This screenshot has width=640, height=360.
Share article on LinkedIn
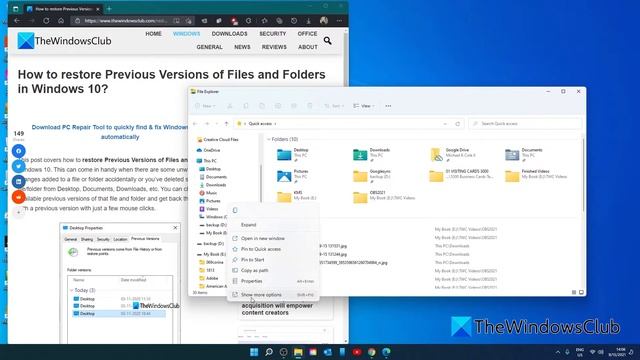(18, 182)
